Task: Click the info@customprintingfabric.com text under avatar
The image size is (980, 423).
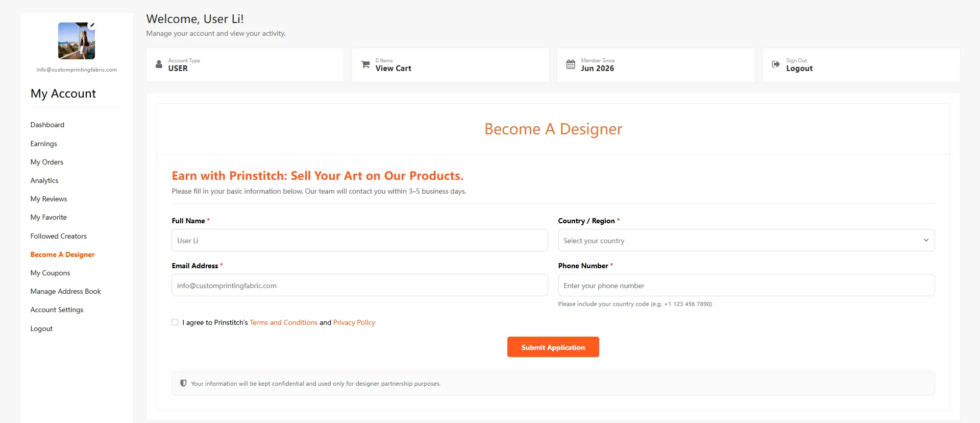Action: [x=77, y=69]
